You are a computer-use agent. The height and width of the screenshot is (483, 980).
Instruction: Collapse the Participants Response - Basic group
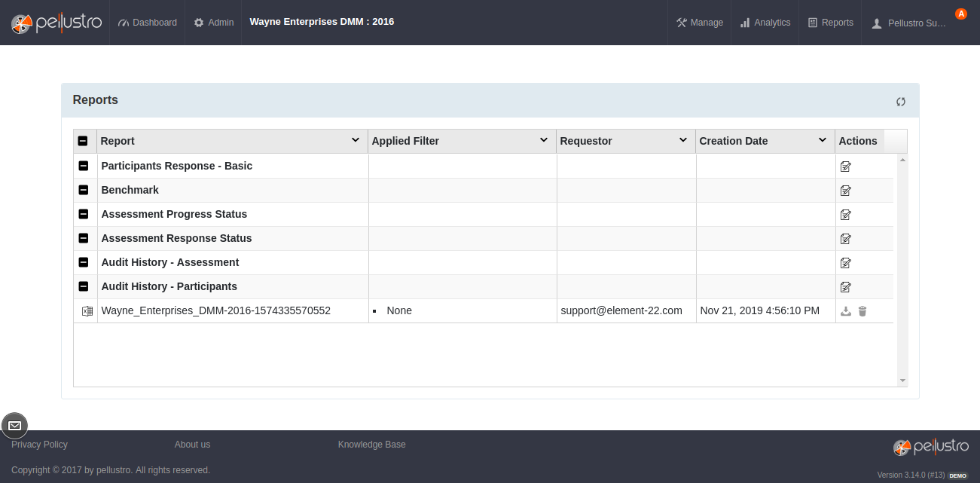(x=84, y=166)
